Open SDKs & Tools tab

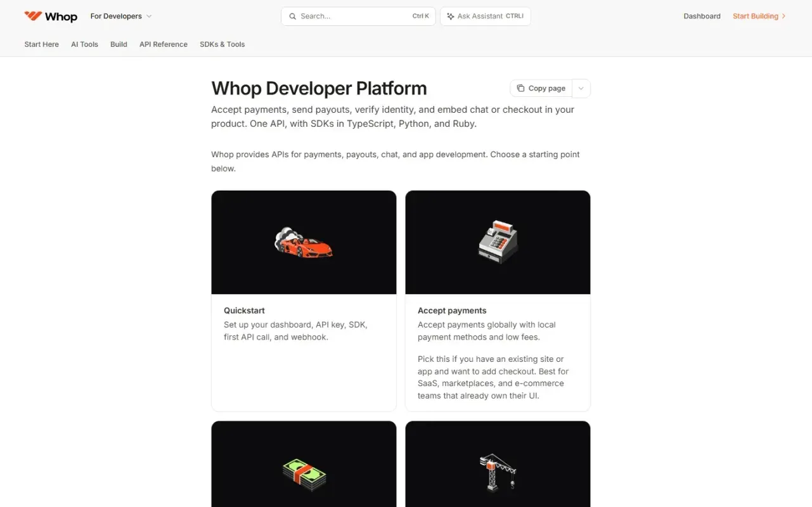click(x=222, y=44)
